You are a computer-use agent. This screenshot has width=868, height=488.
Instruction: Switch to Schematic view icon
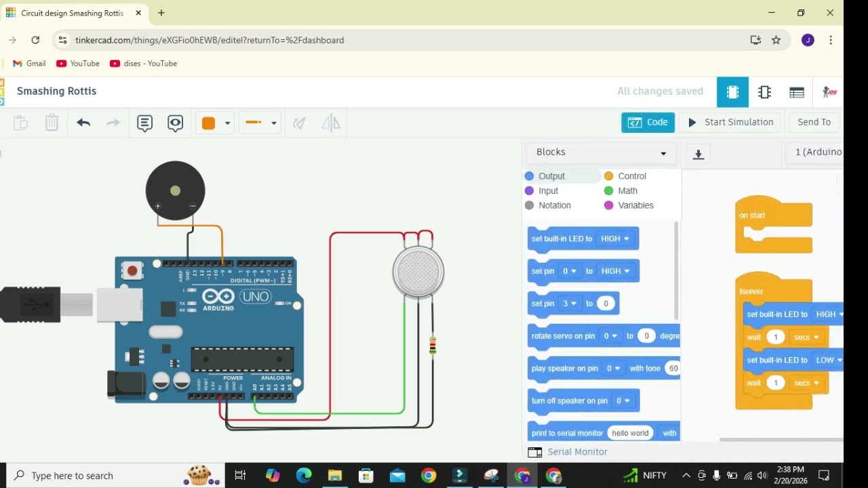tap(765, 92)
